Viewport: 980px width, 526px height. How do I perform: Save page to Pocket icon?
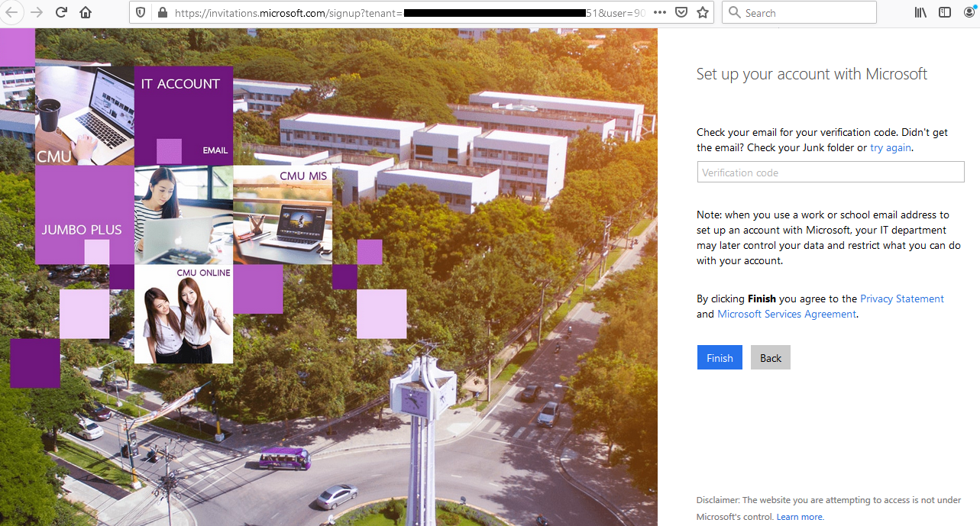click(681, 12)
